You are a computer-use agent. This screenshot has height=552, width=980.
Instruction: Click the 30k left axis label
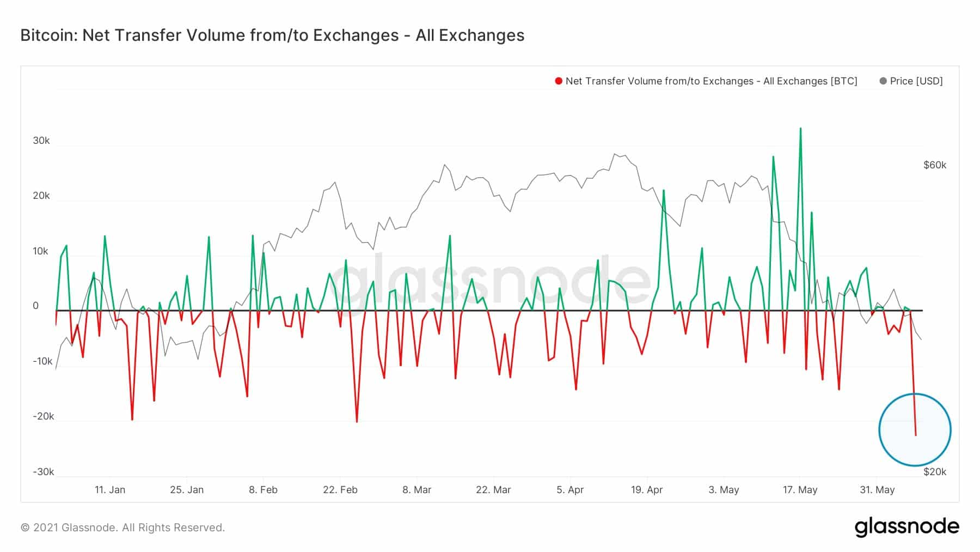click(41, 141)
